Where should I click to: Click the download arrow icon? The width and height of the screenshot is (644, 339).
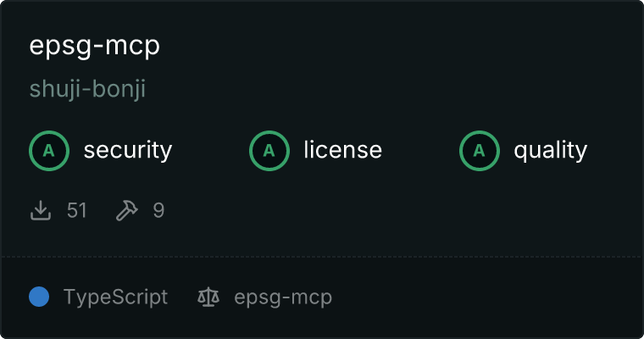click(41, 210)
